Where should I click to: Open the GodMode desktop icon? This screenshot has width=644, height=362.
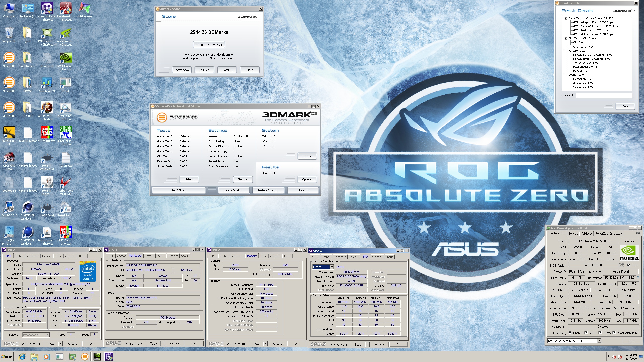tap(28, 10)
